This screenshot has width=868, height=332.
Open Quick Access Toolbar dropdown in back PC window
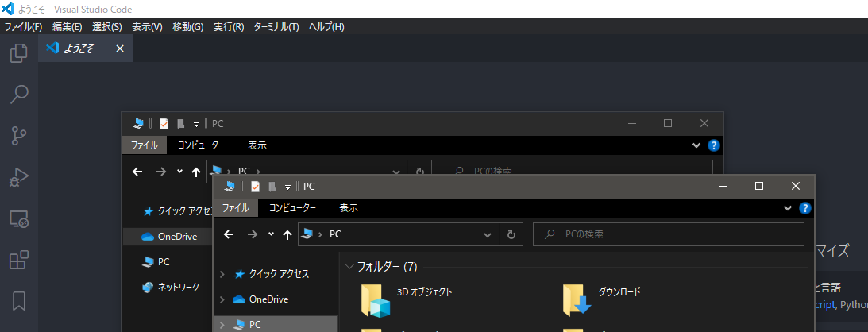(196, 125)
